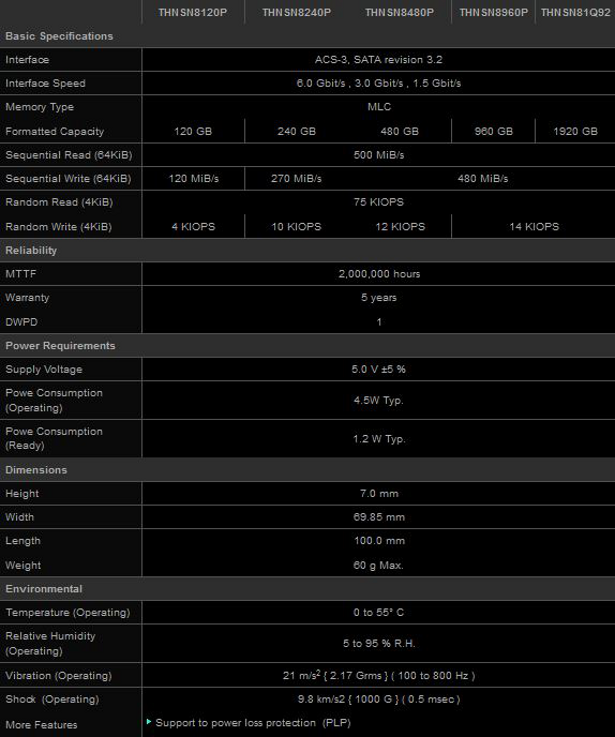Viewport: 615px width, 737px height.
Task: Click the 270 MiB/s sequential write value
Action: pos(296,179)
